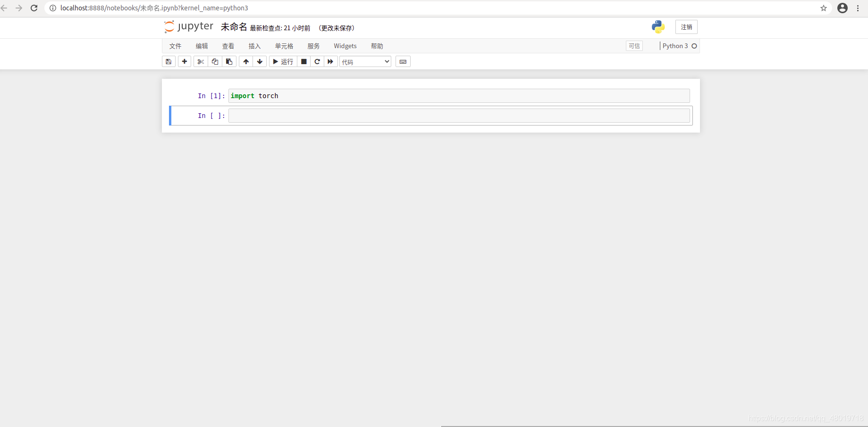Open the Widgets menu
This screenshot has width=868, height=427.
345,46
